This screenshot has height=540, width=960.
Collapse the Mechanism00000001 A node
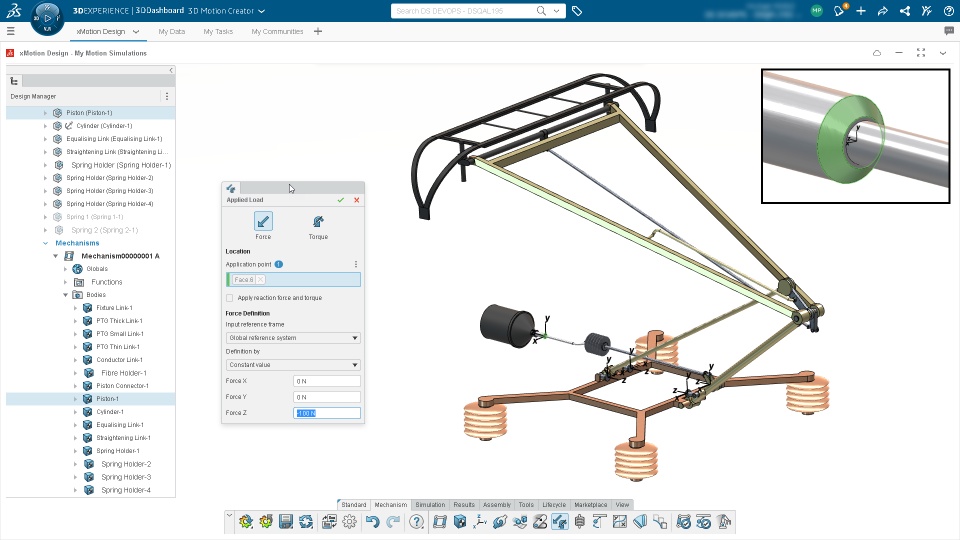click(55, 256)
